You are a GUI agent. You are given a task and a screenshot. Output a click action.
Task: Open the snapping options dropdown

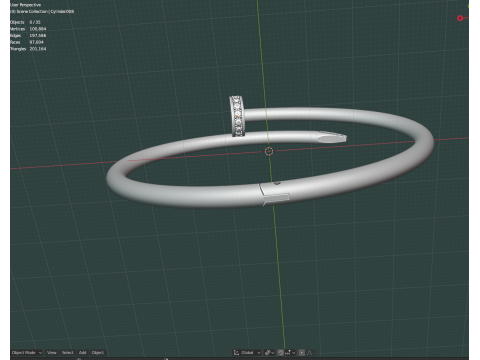290,352
